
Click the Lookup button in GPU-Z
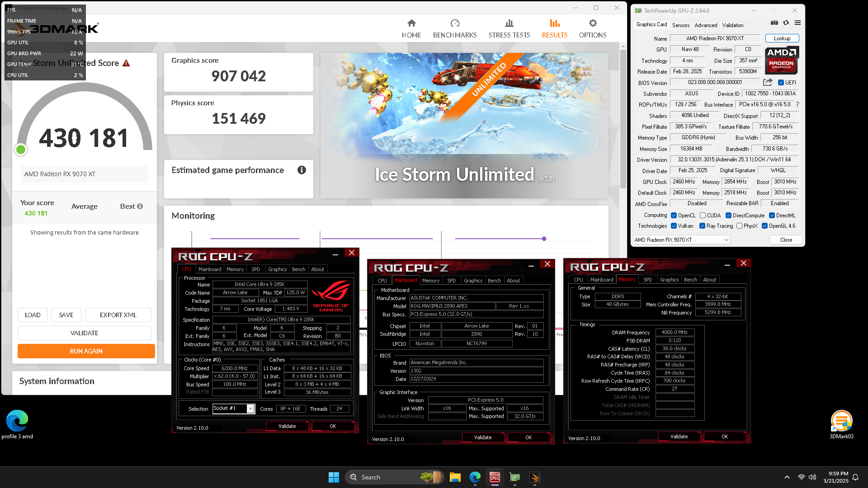(x=782, y=38)
